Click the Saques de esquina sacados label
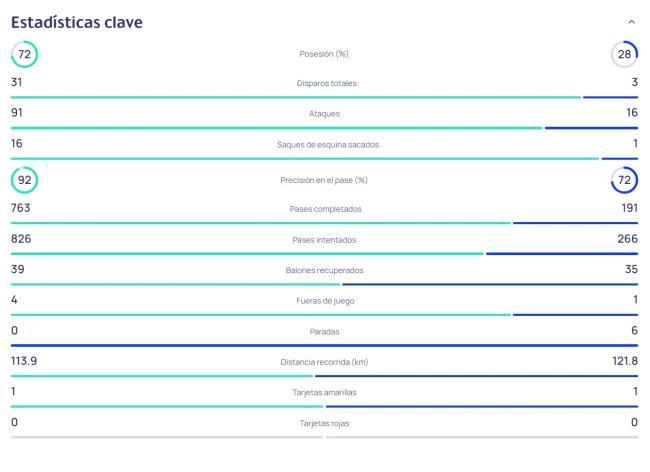Image resolution: width=650 pixels, height=472 pixels. [328, 145]
